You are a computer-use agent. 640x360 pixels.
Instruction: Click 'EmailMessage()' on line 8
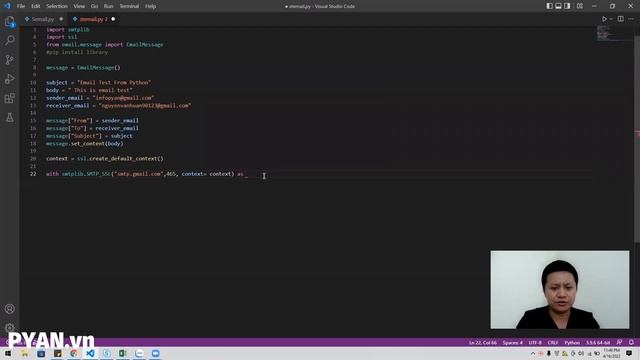tap(99, 67)
